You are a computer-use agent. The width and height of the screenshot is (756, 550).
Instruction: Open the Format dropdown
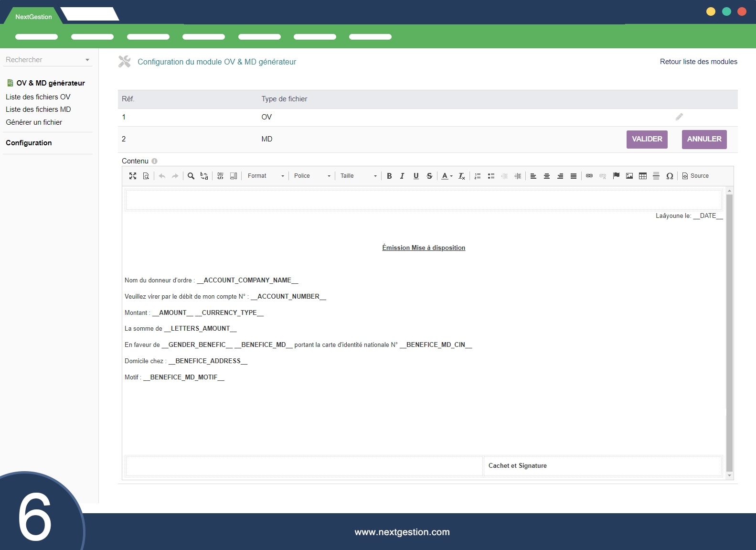tap(266, 176)
